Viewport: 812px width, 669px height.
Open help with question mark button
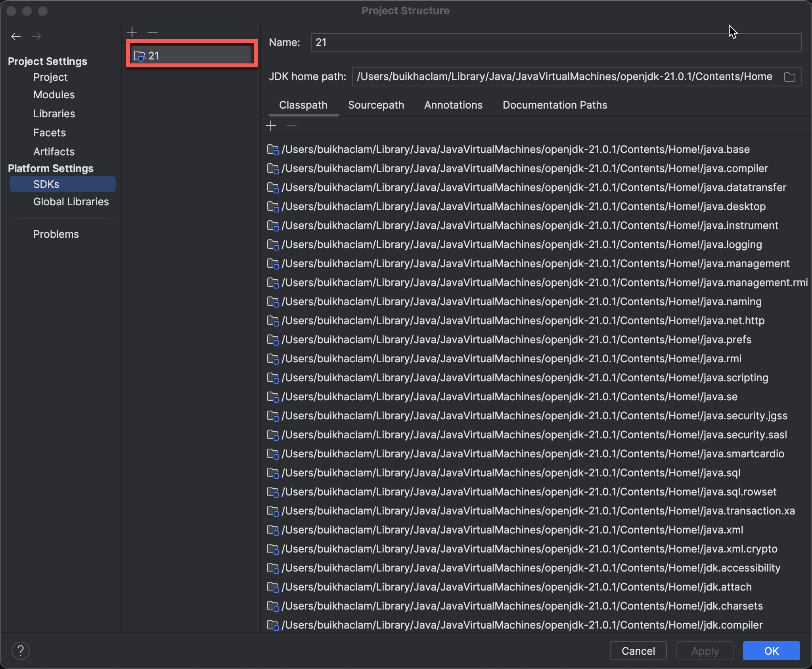(21, 651)
